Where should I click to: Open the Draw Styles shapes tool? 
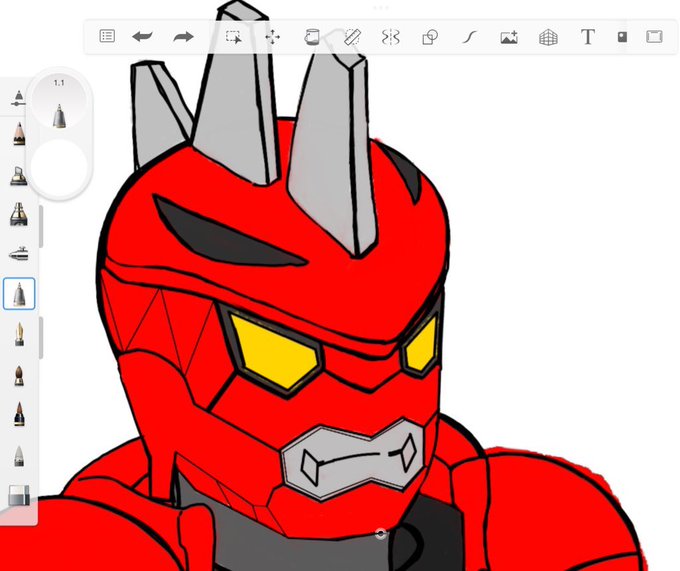[x=430, y=37]
